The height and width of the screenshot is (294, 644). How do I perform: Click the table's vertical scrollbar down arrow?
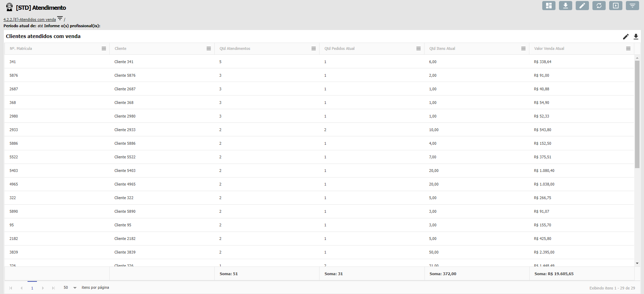[637, 263]
